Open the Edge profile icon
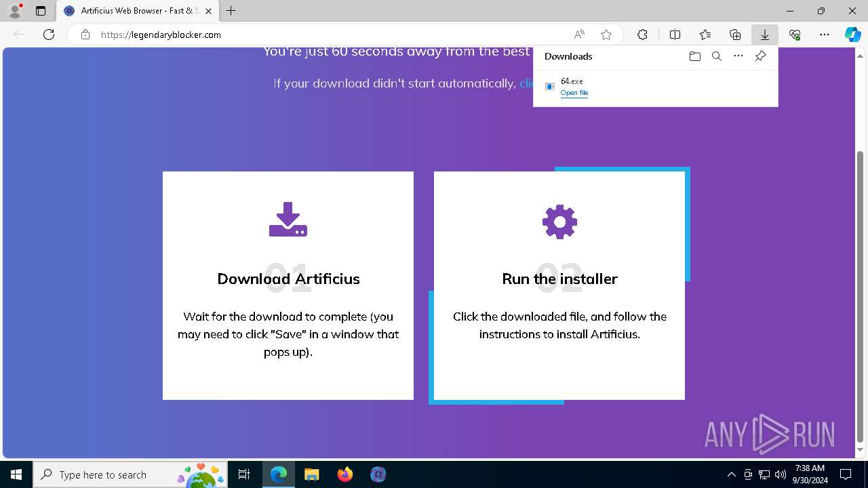The image size is (868, 488). click(x=15, y=11)
